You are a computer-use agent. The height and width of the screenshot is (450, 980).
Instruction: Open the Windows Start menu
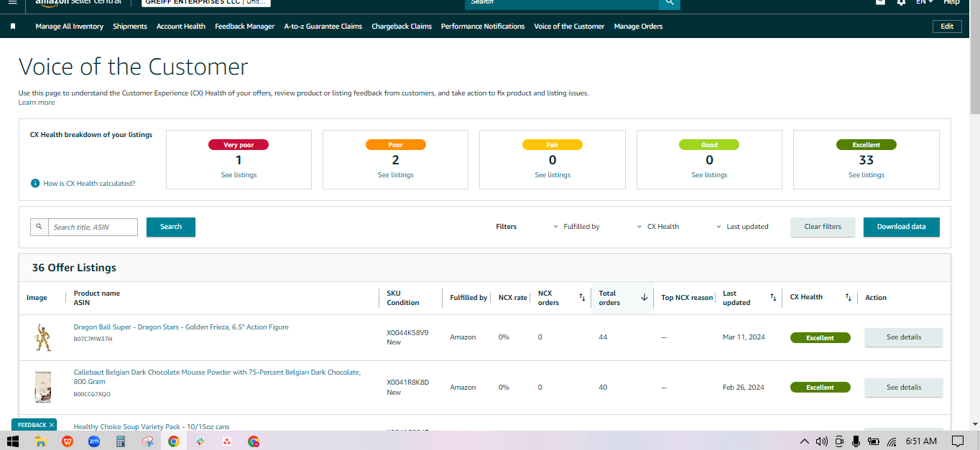[x=13, y=441]
